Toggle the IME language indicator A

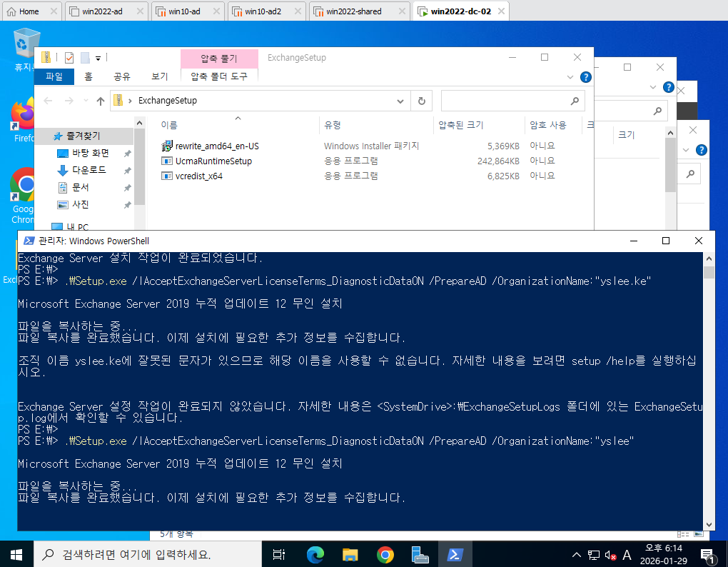coord(627,554)
